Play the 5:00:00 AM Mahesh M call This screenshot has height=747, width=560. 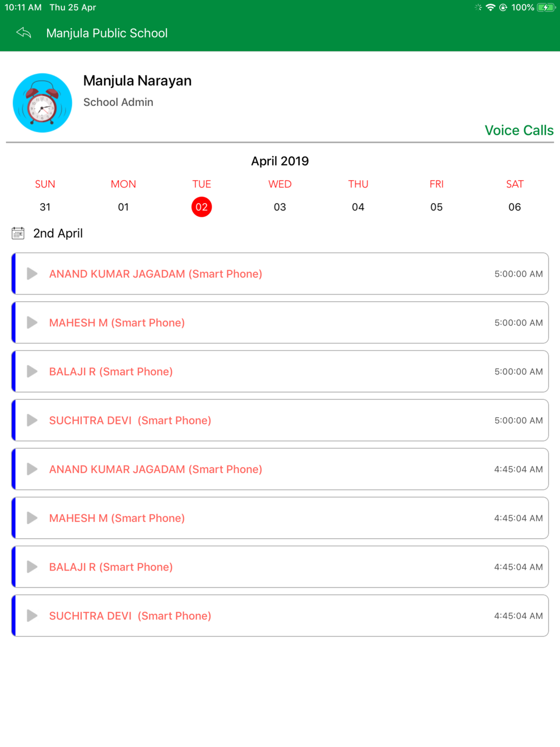point(32,323)
